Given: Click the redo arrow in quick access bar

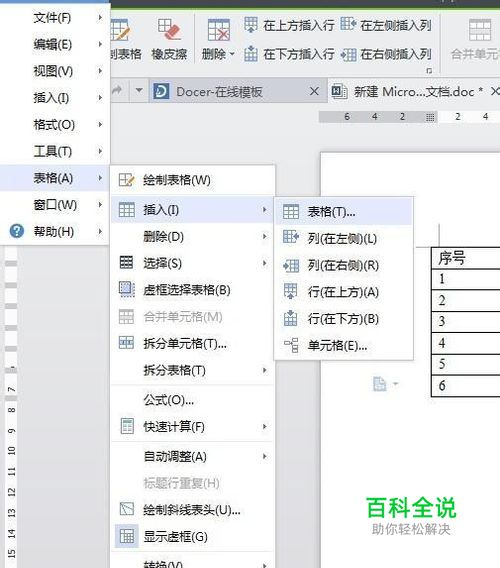Looking at the screenshot, I should (x=117, y=90).
